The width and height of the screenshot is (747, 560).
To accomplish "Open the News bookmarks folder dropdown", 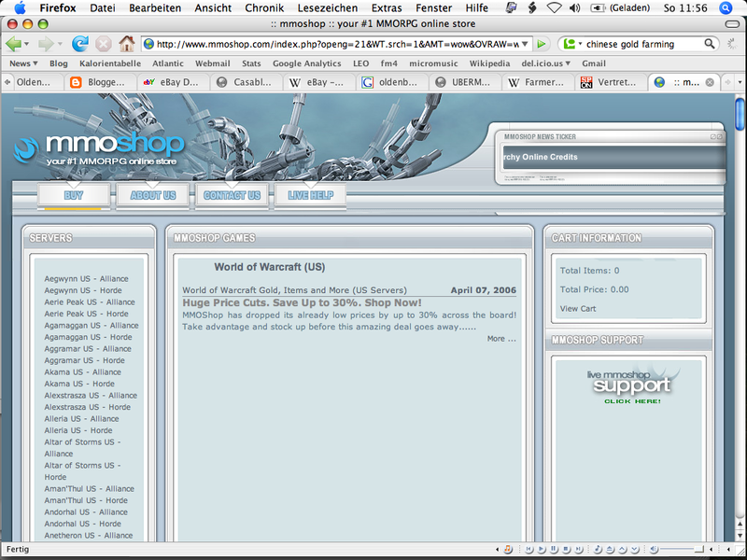I will [x=23, y=63].
